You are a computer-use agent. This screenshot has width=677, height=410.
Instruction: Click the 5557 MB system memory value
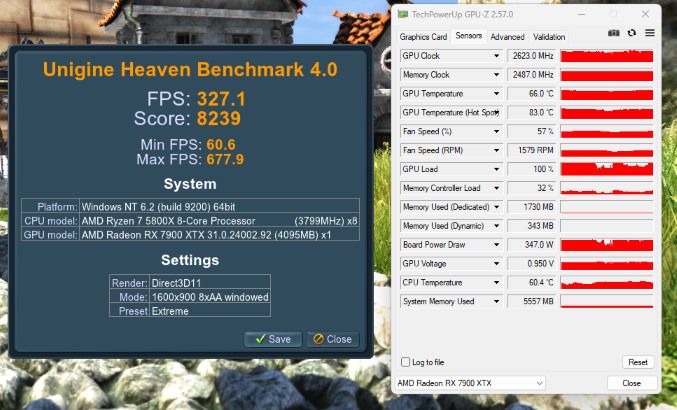point(531,301)
